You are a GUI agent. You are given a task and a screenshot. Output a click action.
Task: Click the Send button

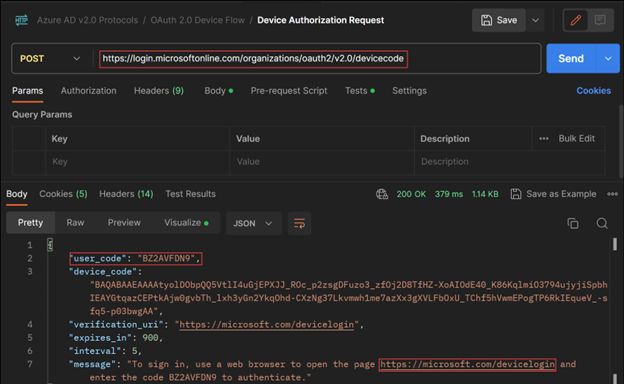pyautogui.click(x=571, y=58)
